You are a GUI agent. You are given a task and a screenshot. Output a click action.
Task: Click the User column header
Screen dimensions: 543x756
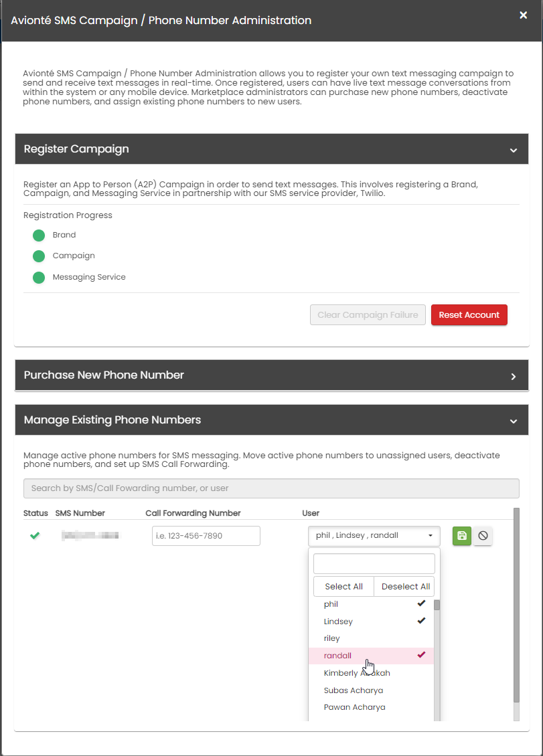[311, 513]
